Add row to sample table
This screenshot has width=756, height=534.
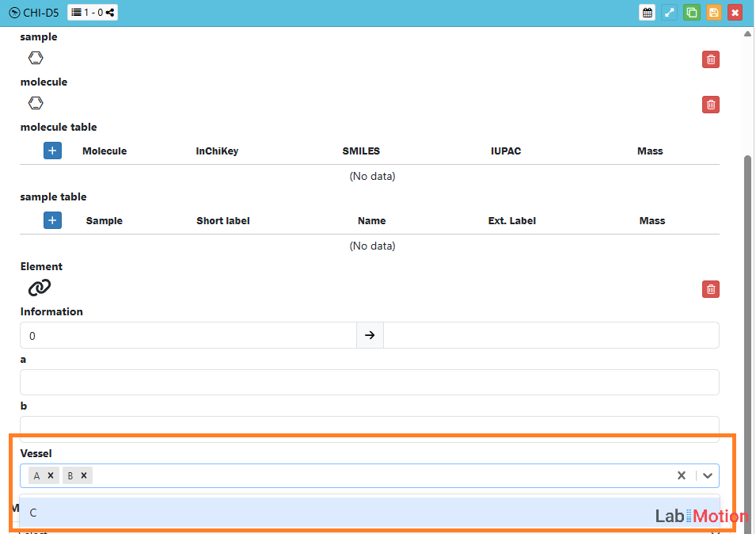click(52, 220)
